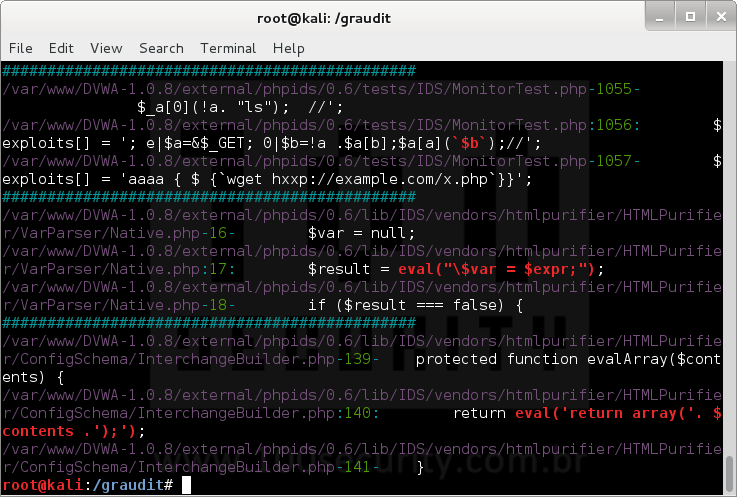Image resolution: width=737 pixels, height=497 pixels.
Task: Click the first hash separator line
Action: (x=209, y=71)
